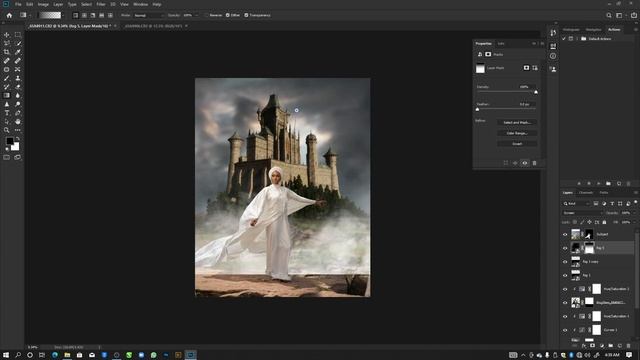The height and width of the screenshot is (360, 640).
Task: Toggle the Dither checkbox
Action: click(x=228, y=15)
